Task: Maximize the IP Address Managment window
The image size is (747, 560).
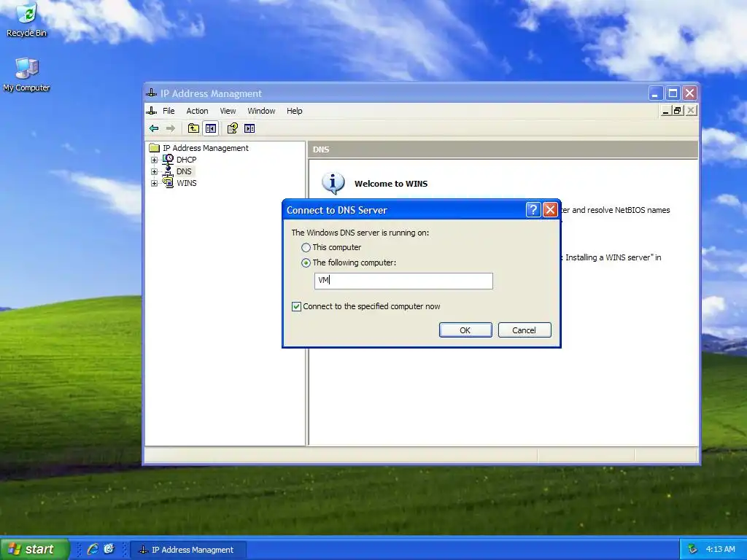Action: (673, 93)
